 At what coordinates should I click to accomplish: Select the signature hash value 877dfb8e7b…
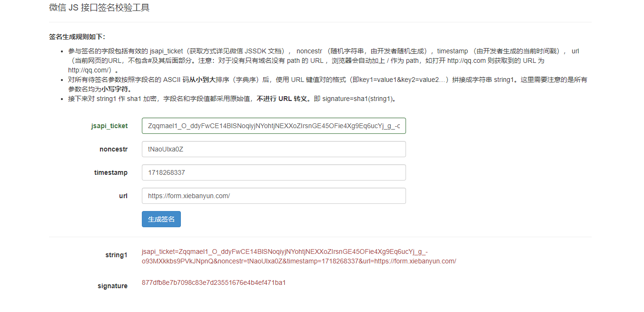(x=214, y=282)
